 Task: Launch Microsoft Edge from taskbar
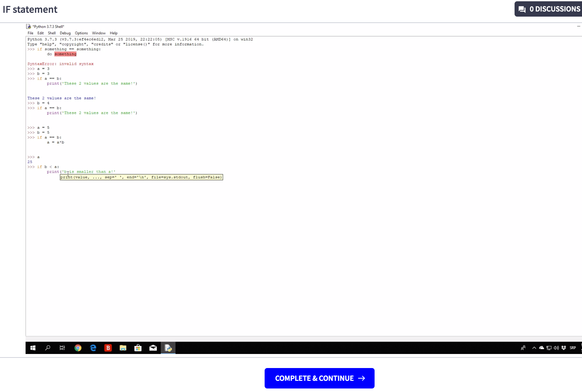tap(93, 348)
